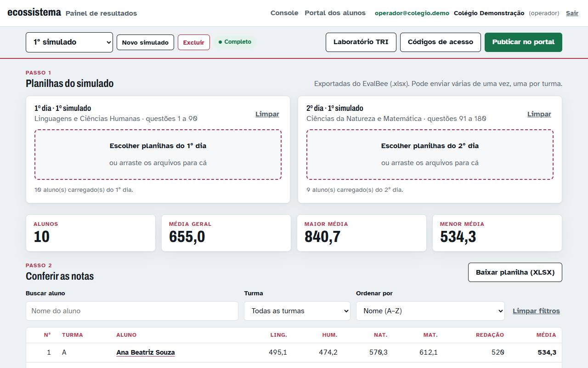Click the 'Completo' status badge
Image resolution: width=588 pixels, height=368 pixels.
[235, 42]
